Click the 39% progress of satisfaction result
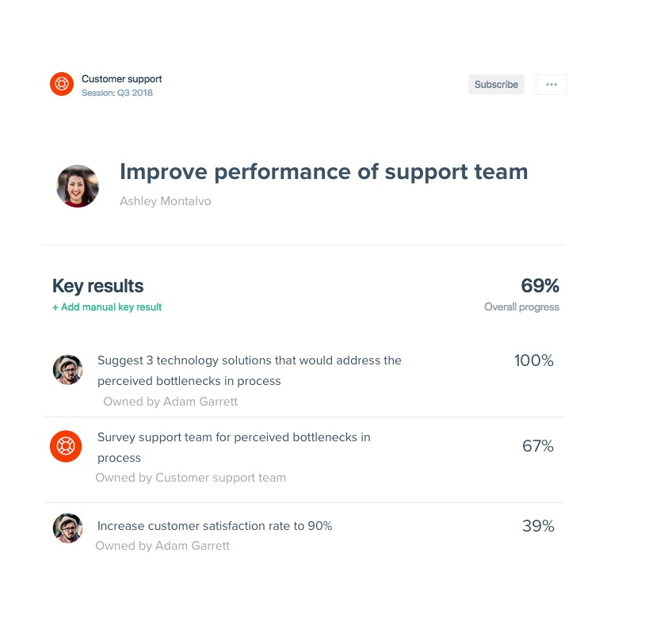This screenshot has width=645, height=644. (x=537, y=526)
